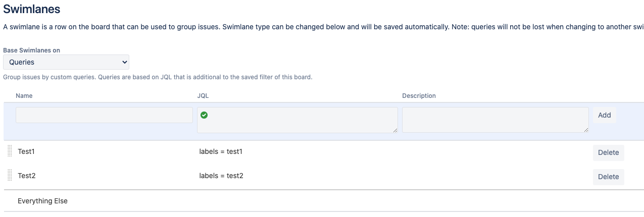Edit the query labels = test1
This screenshot has height=217, width=644.
pyautogui.click(x=221, y=151)
